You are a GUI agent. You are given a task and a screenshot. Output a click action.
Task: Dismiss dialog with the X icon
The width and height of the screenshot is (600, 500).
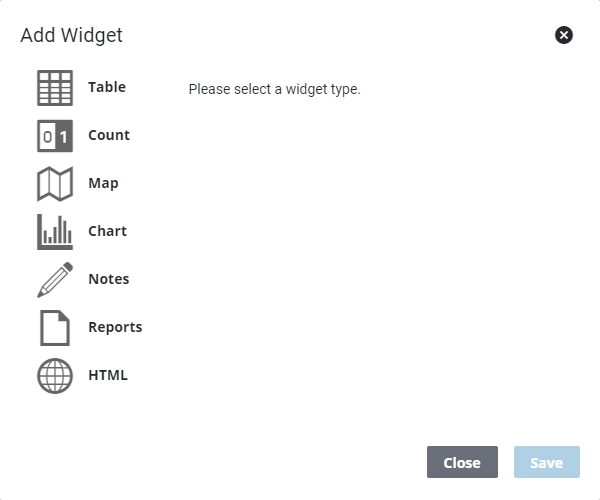(x=564, y=36)
